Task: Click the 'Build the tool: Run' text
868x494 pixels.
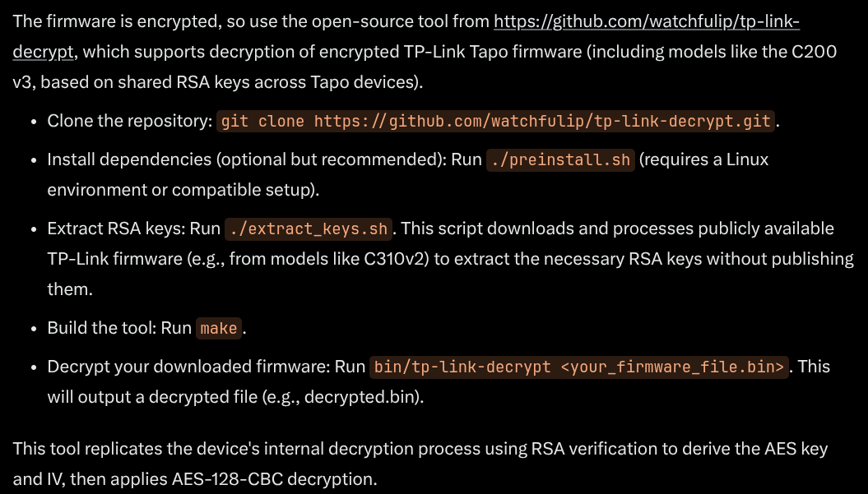Action: (119, 329)
